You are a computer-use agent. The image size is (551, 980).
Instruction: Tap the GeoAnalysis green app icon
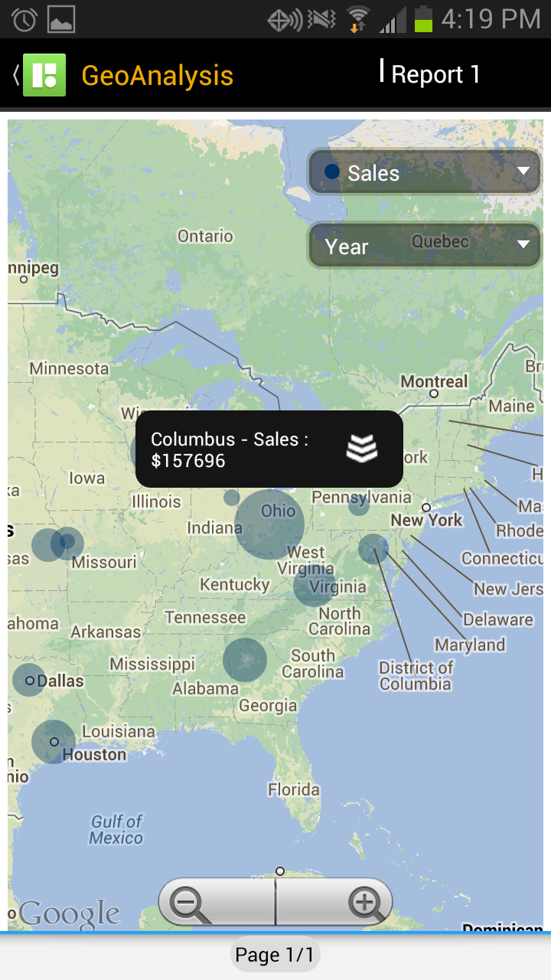coord(44,75)
